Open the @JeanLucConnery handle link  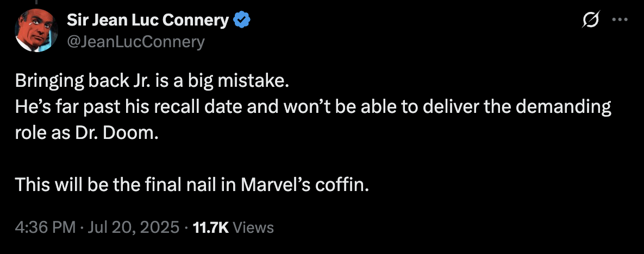(135, 41)
